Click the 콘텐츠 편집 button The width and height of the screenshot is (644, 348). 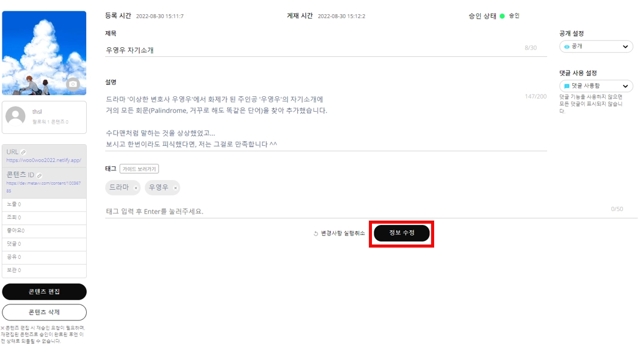pos(44,292)
